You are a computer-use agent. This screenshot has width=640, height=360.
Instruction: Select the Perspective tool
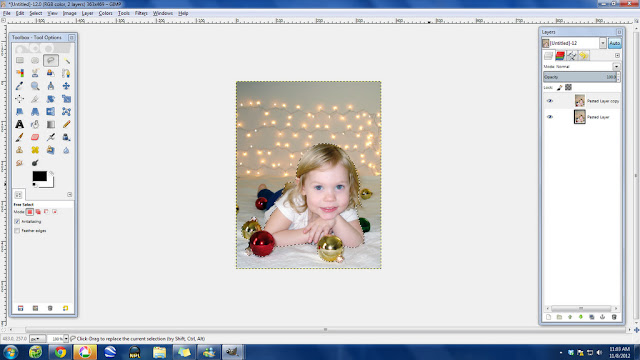point(35,111)
